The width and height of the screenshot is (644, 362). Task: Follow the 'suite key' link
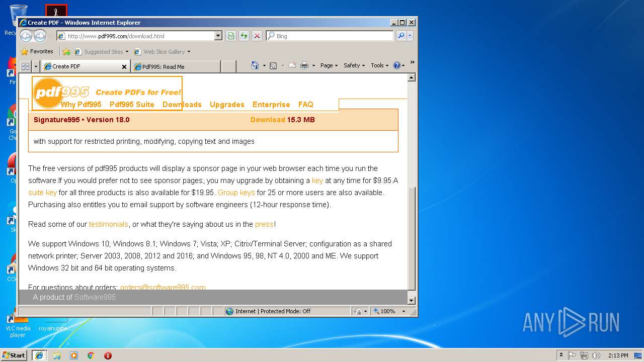tap(42, 193)
